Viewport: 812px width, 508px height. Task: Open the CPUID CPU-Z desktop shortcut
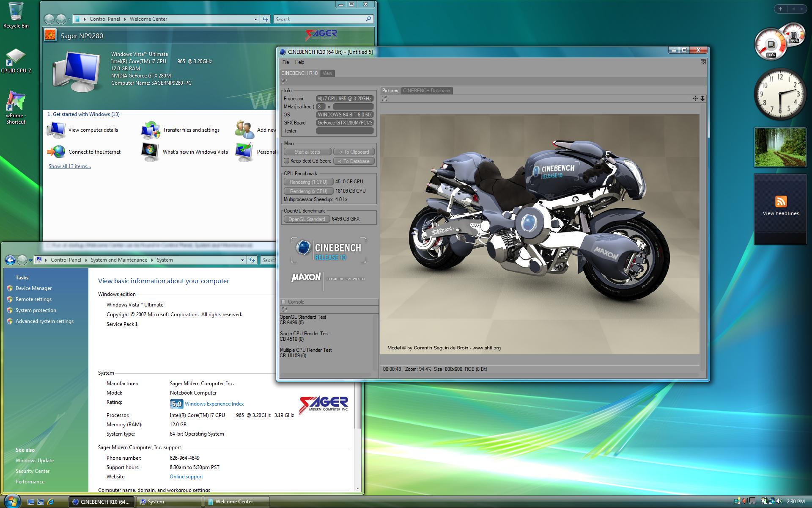coord(16,61)
